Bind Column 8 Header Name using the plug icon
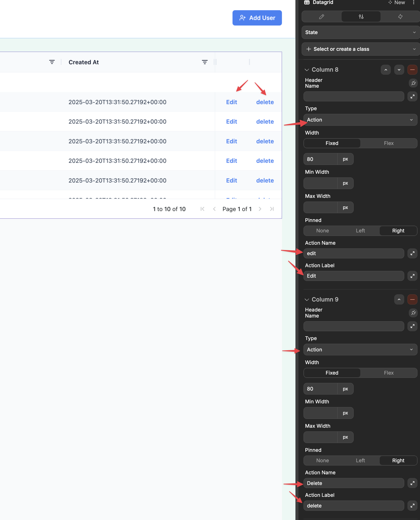 point(413,83)
